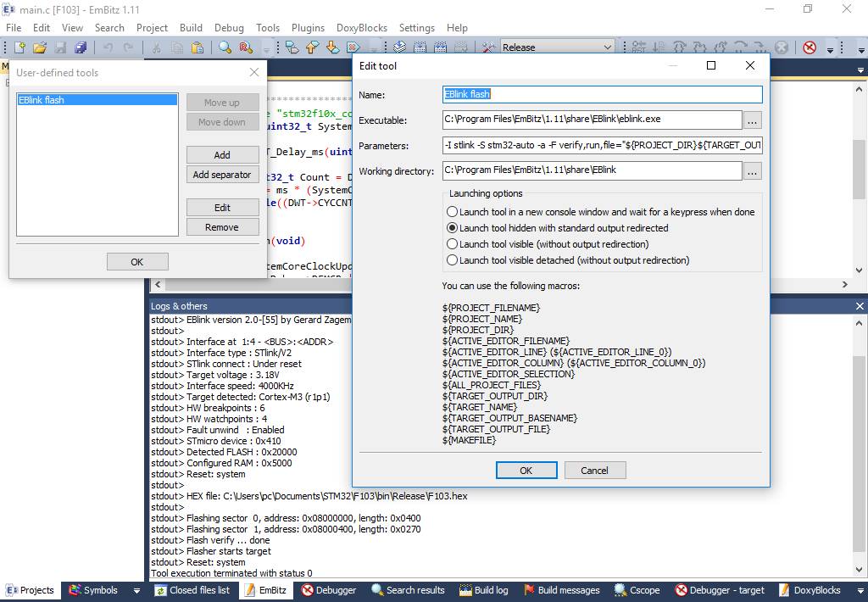The height and width of the screenshot is (602, 868).
Task: Click the debugger Stop icon
Action: (x=782, y=47)
